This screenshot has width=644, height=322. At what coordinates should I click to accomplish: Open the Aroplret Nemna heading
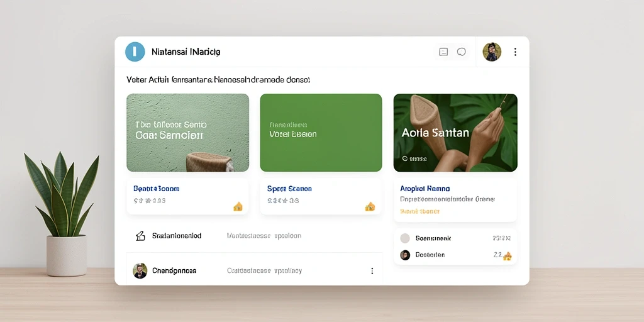click(x=425, y=189)
